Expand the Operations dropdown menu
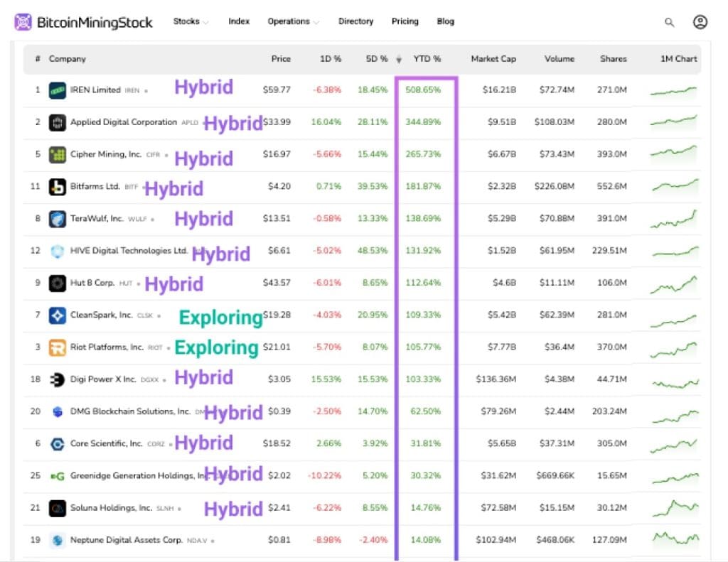The height and width of the screenshot is (562, 728). coord(293,21)
